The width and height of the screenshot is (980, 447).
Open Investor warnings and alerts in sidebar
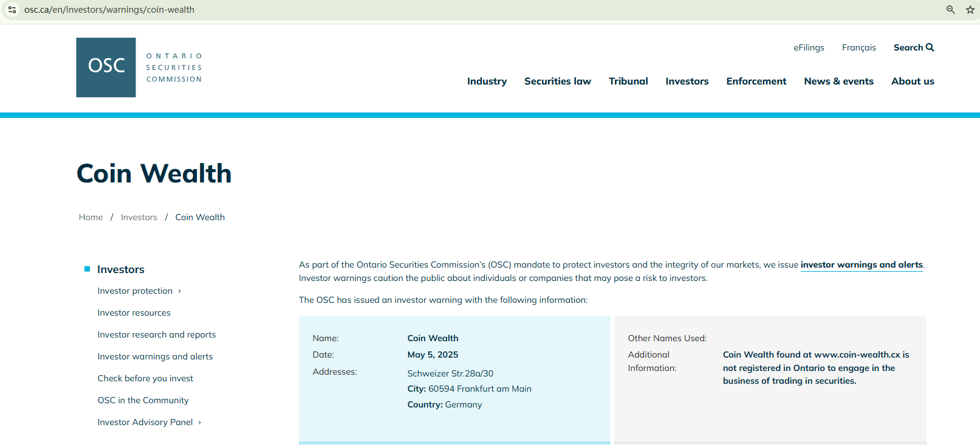(x=156, y=357)
